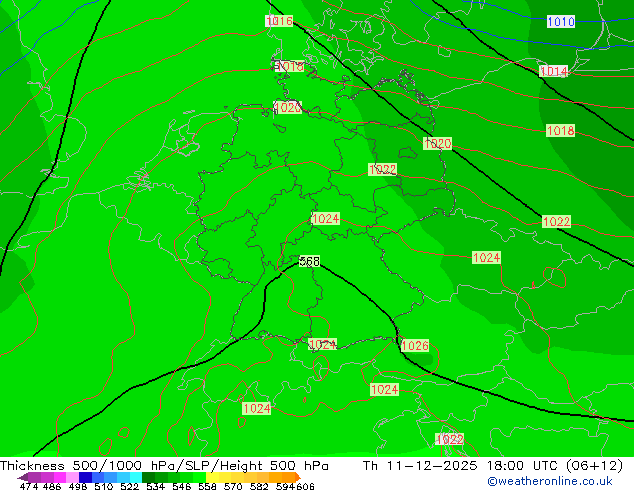634x490 pixels.
Task: Select the darkest green legend swatch
Action: pos(148,477)
